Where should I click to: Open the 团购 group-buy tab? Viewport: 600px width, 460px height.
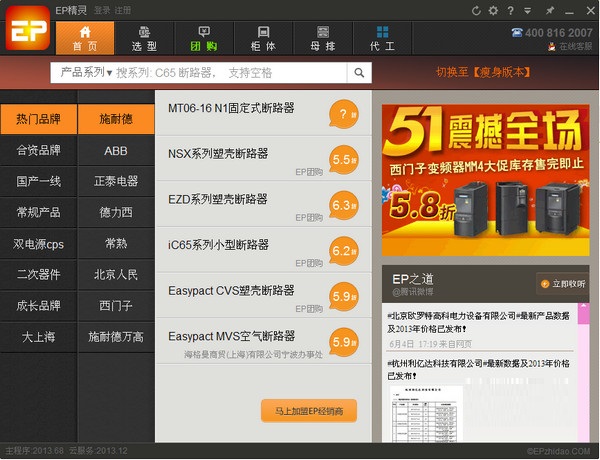[x=204, y=38]
